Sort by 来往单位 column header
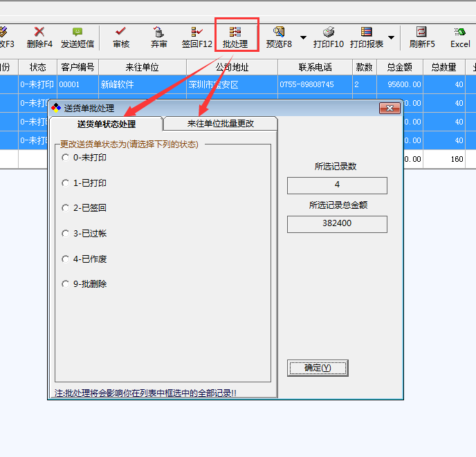This screenshot has height=457, width=476. (143, 67)
